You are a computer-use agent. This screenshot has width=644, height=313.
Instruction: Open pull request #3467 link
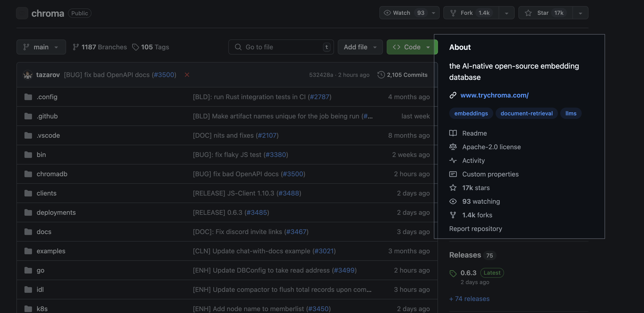[296, 231]
